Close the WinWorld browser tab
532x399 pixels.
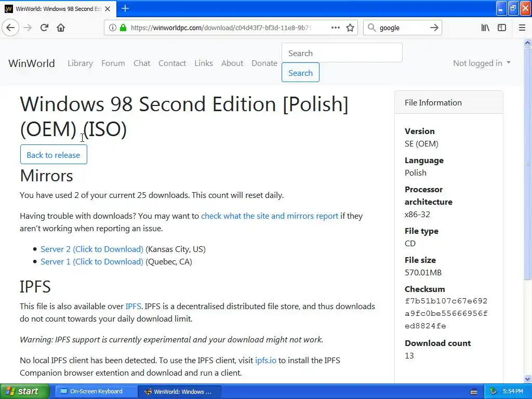[108, 9]
